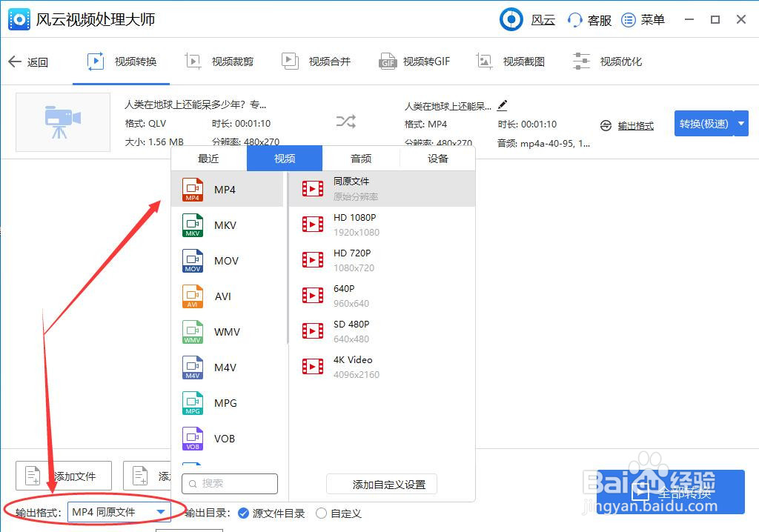Viewport: 759px width, 532px height.
Task: Select the 视频 format tab
Action: click(285, 159)
